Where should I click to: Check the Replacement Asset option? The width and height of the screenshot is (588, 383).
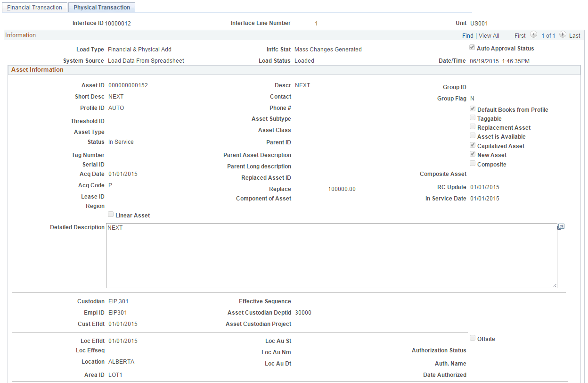pyautogui.click(x=473, y=126)
